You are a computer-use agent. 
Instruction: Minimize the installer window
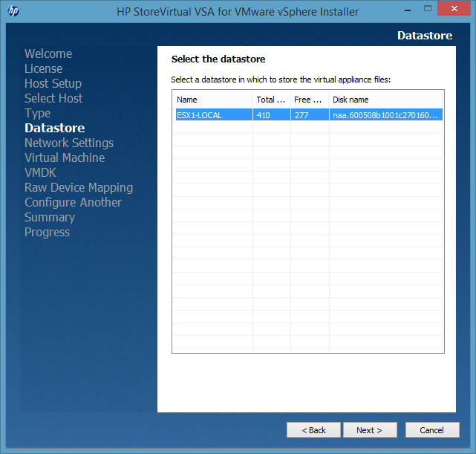[408, 10]
